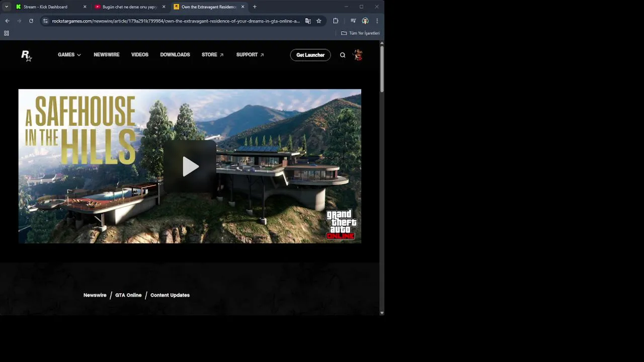
Task: Open the apps grid in bookmarks bar
Action: click(x=7, y=33)
